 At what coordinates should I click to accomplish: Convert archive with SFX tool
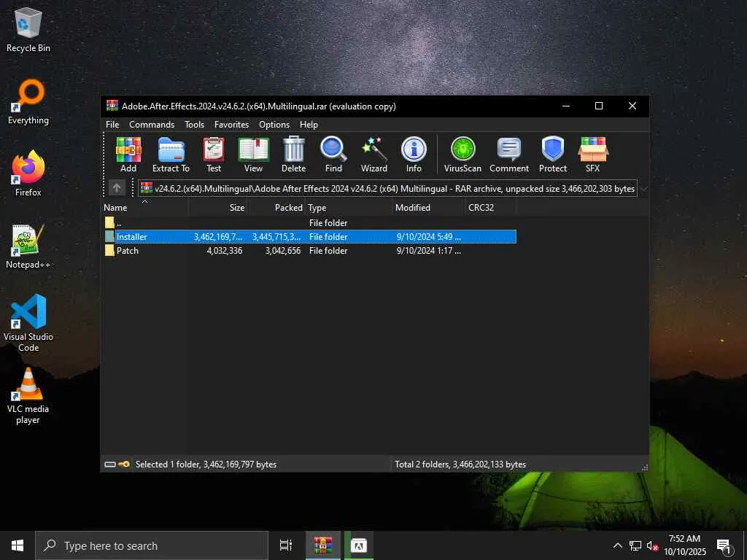tap(592, 155)
